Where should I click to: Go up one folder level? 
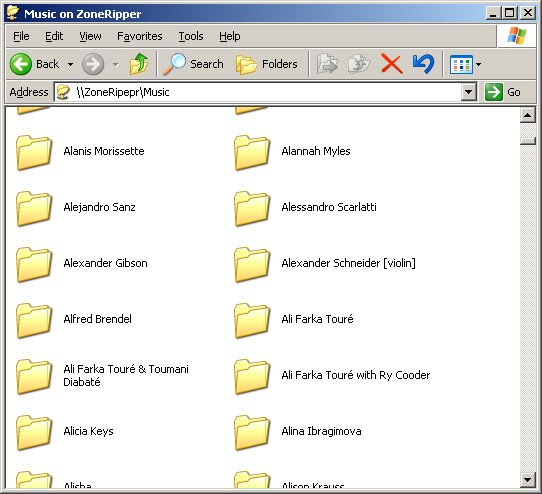[x=139, y=64]
